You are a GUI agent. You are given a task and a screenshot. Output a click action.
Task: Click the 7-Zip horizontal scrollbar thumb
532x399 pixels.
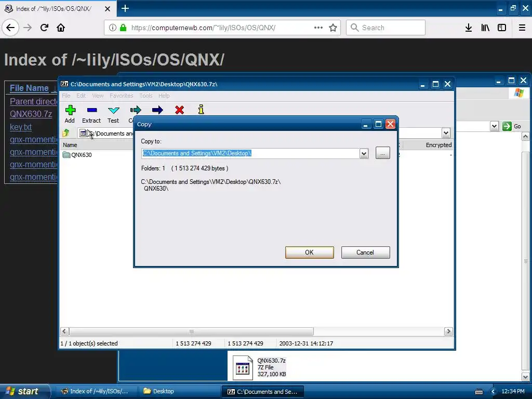click(191, 331)
